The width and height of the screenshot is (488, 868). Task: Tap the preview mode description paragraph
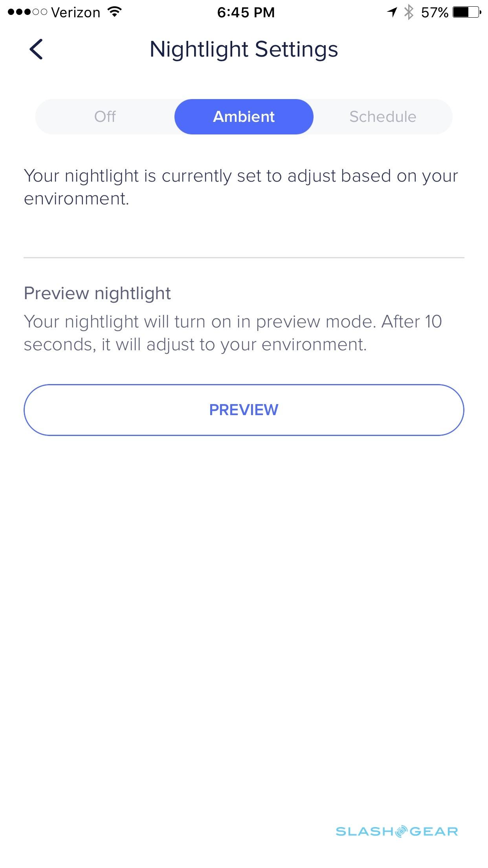pos(233,333)
